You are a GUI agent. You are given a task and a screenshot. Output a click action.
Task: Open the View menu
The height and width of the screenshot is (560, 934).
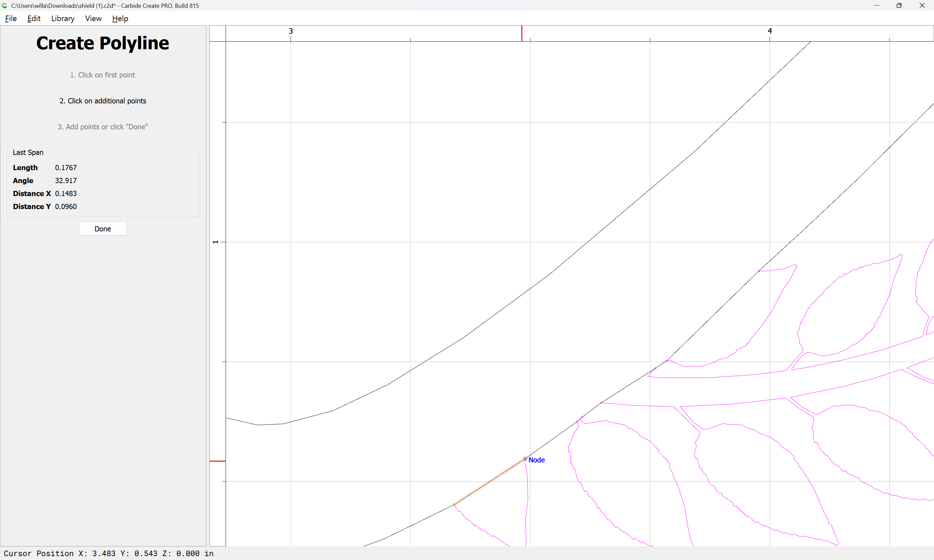coord(93,18)
